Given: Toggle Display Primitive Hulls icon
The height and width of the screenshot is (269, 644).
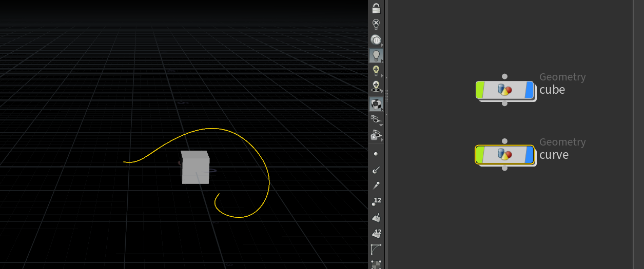Looking at the screenshot, I should click(376, 250).
